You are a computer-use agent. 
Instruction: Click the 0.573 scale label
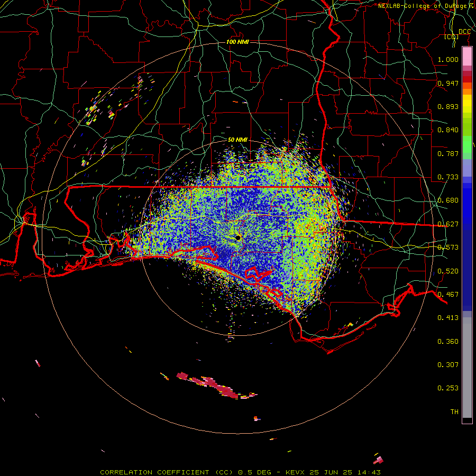tap(448, 248)
